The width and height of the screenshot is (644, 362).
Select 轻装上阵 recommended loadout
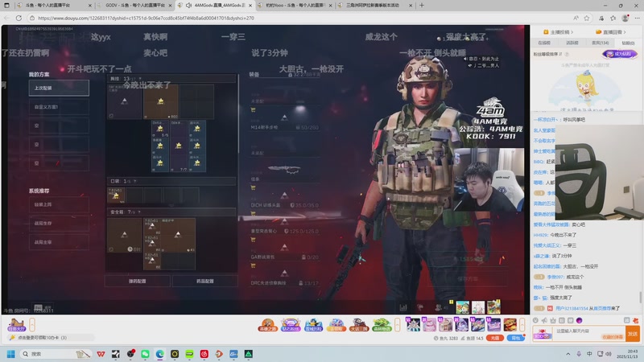coord(59,204)
